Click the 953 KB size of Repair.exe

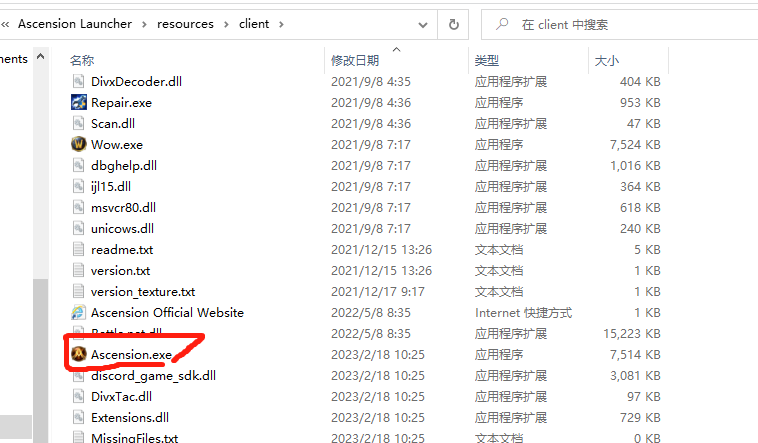tap(640, 103)
